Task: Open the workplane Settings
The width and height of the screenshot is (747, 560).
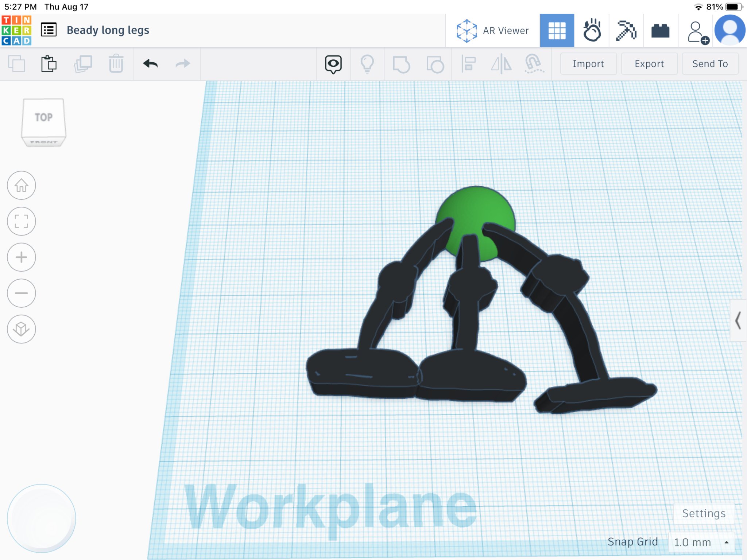Action: pyautogui.click(x=703, y=513)
